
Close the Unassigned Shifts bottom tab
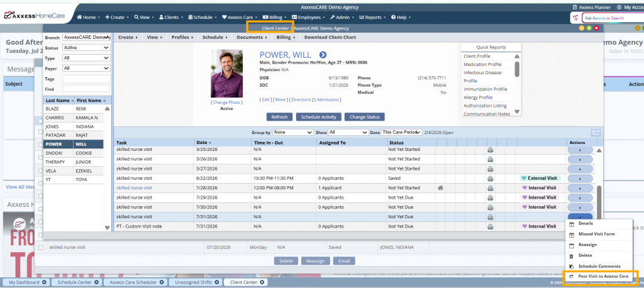click(216, 282)
